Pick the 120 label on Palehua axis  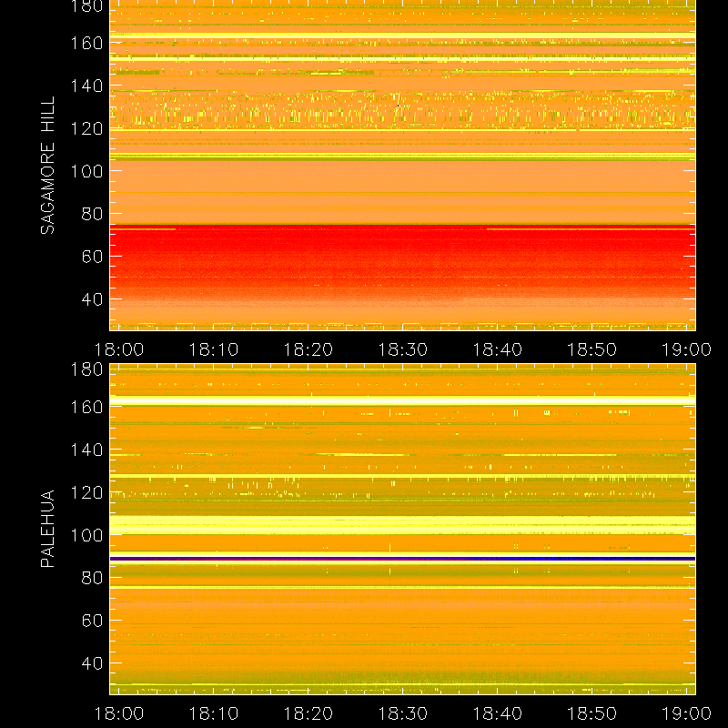point(86,492)
